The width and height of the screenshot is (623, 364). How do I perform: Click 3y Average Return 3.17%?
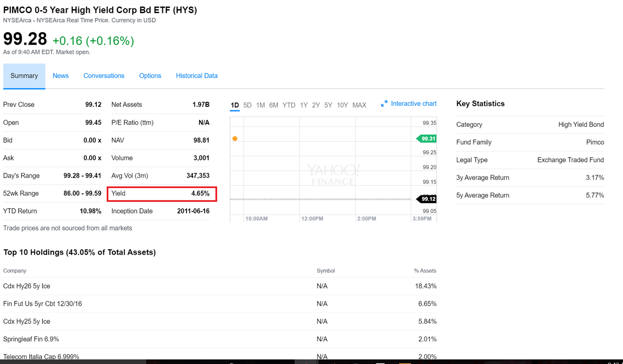point(595,177)
